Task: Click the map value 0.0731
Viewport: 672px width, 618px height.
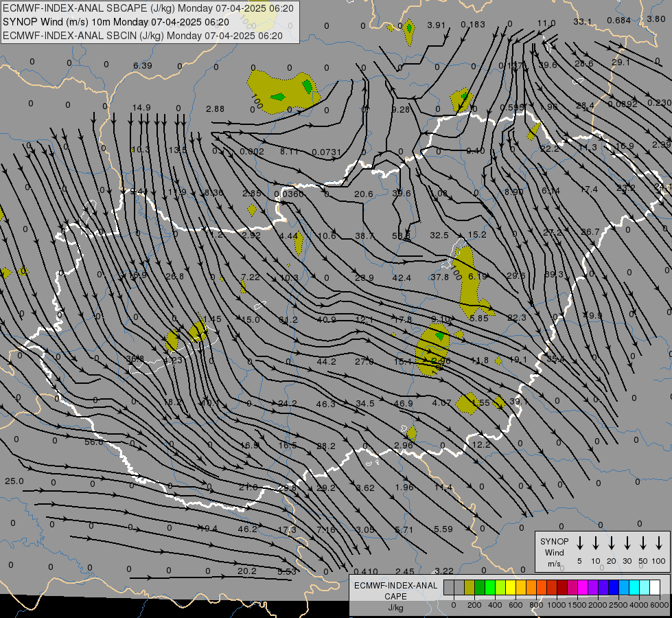Action: (x=327, y=152)
